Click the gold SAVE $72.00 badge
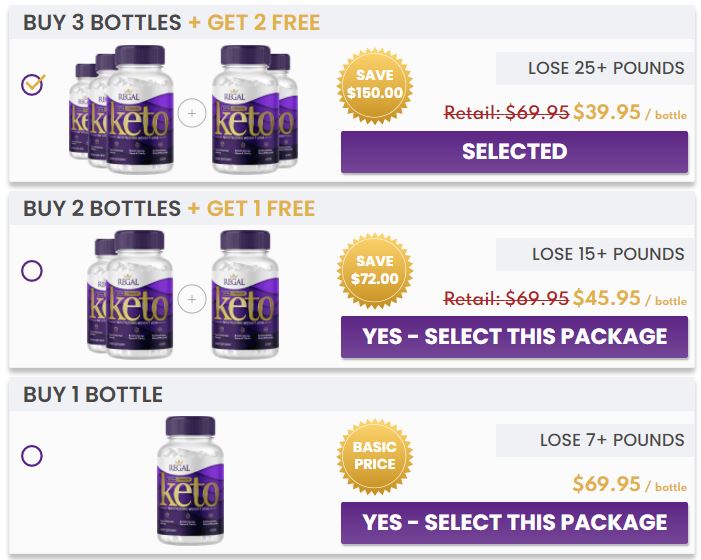 point(375,269)
